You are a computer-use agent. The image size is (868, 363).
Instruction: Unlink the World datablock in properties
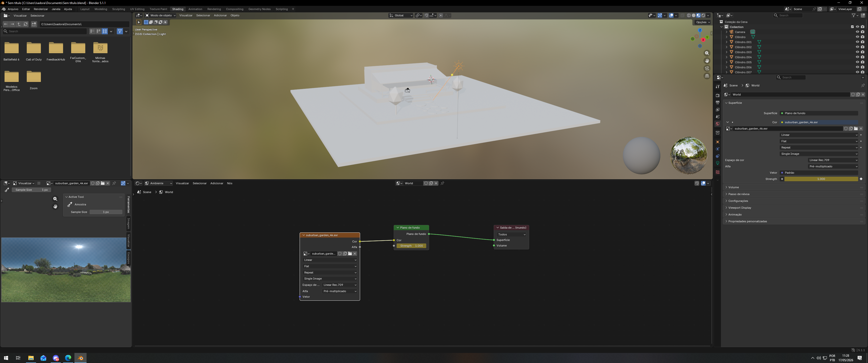tap(863, 95)
